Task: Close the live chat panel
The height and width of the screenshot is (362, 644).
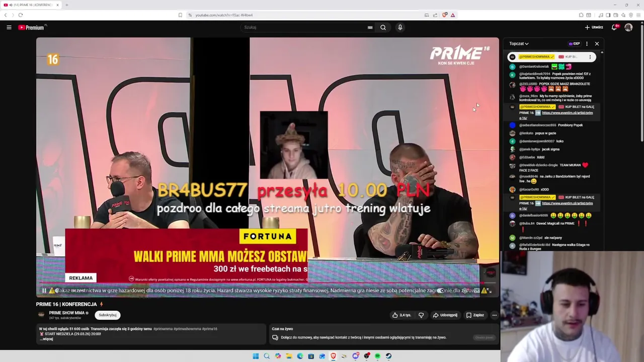Action: [x=597, y=44]
